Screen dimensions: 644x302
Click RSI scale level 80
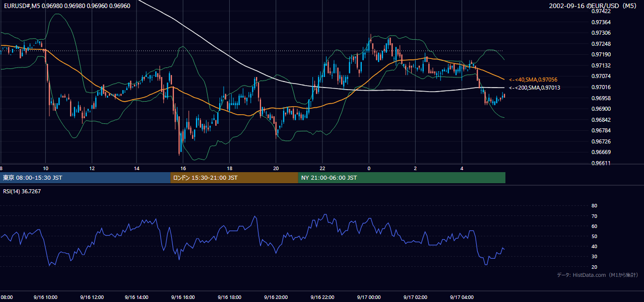594,206
